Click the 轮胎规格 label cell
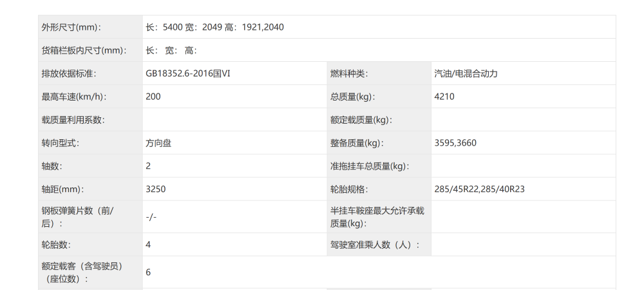The height and width of the screenshot is (290, 644). coord(348,189)
